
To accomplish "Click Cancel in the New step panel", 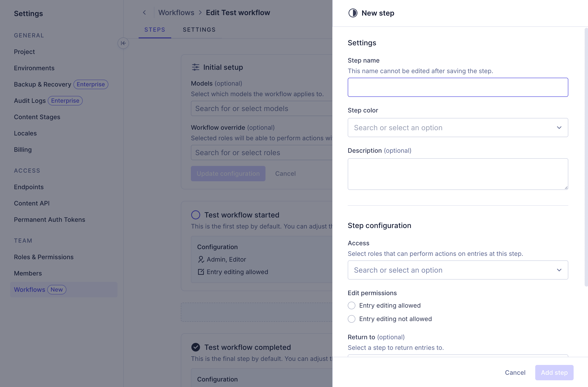I will click(x=515, y=372).
